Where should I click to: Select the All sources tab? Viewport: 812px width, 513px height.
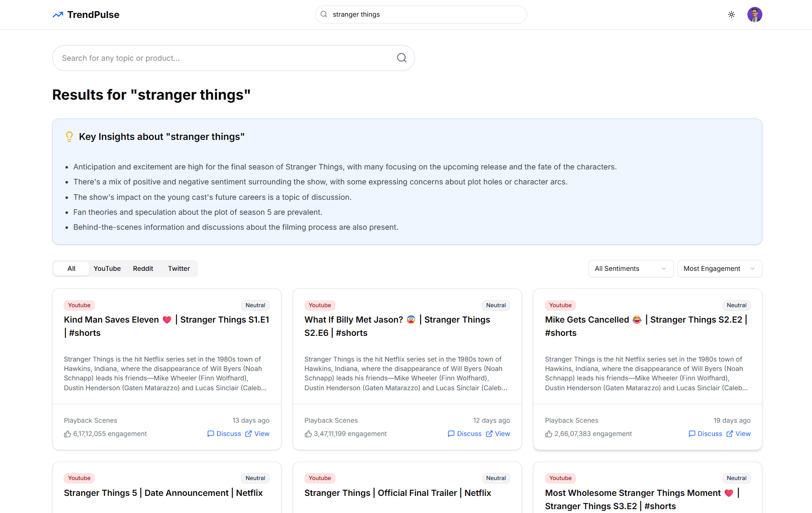[x=71, y=269]
